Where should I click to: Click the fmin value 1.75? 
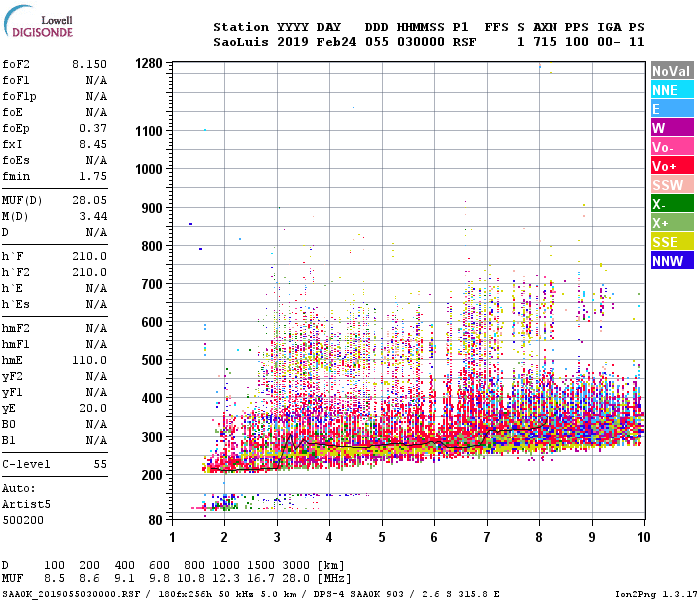[93, 176]
